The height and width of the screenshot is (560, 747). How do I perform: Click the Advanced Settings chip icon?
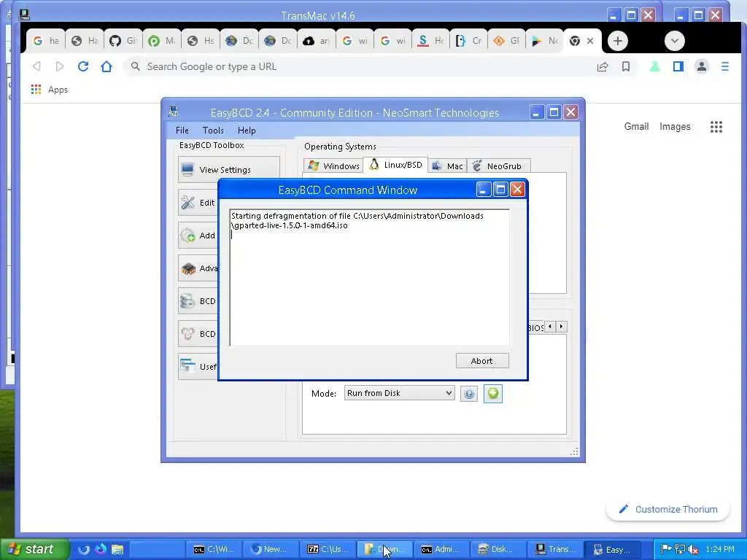pos(187,268)
